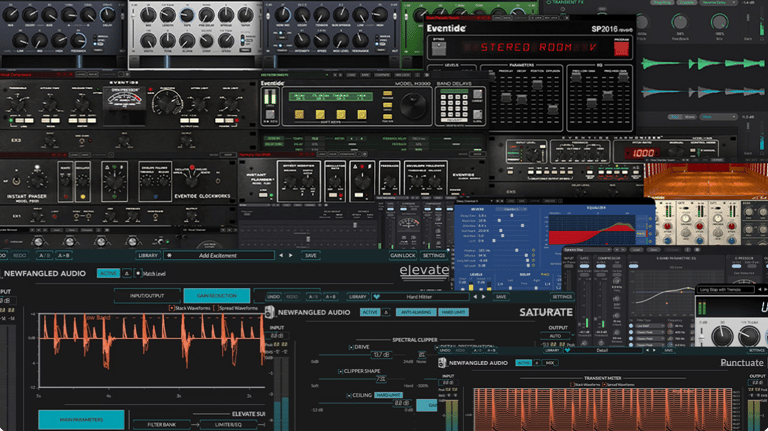Click the Stereo Room program display on SP2016
The height and width of the screenshot is (431, 768).
click(x=530, y=48)
